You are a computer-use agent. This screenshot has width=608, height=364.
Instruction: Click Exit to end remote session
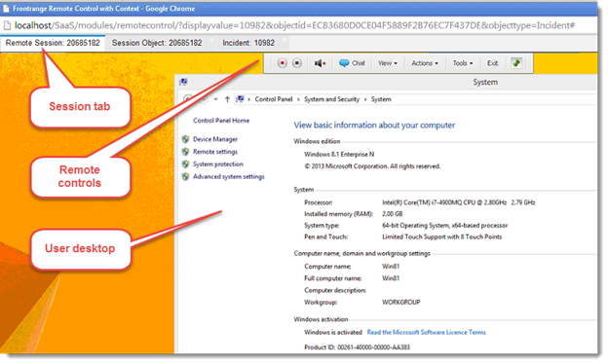[x=492, y=63]
